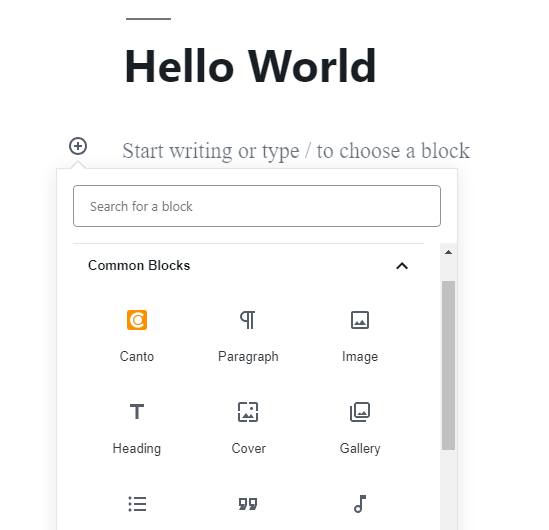Click the Paragraph block label
Image resolution: width=549 pixels, height=530 pixels.
248,357
